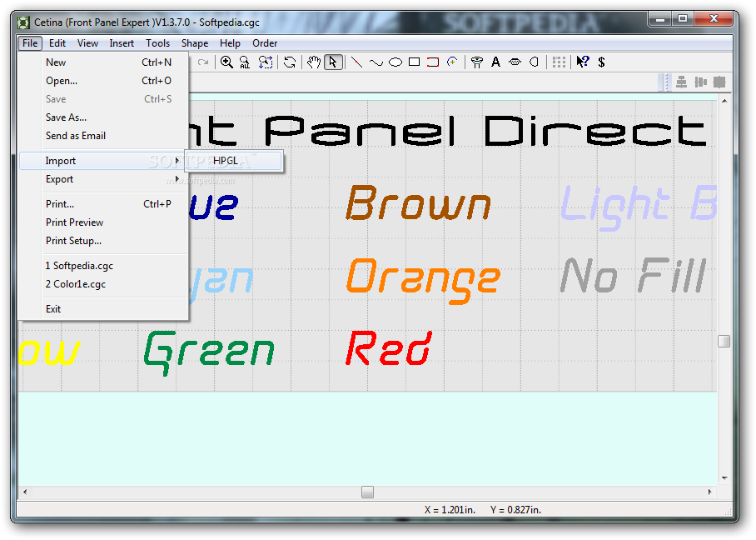Click the Y = 0.827in. status readout
Screen dimensions: 756x540
(515, 510)
